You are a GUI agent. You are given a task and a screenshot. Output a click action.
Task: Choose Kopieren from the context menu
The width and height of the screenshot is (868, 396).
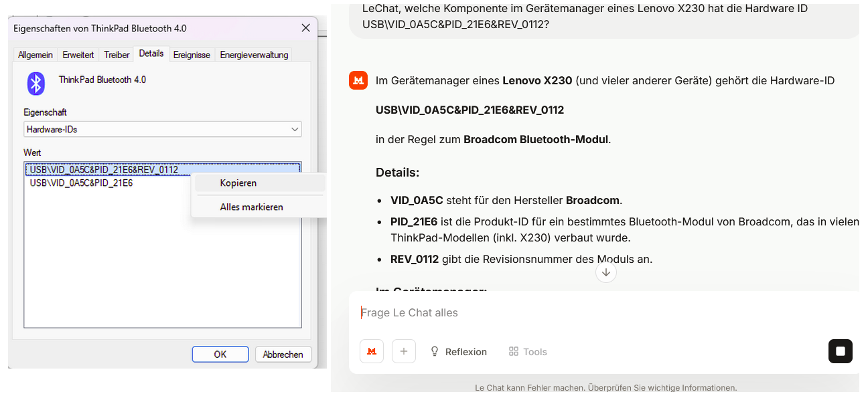259,183
